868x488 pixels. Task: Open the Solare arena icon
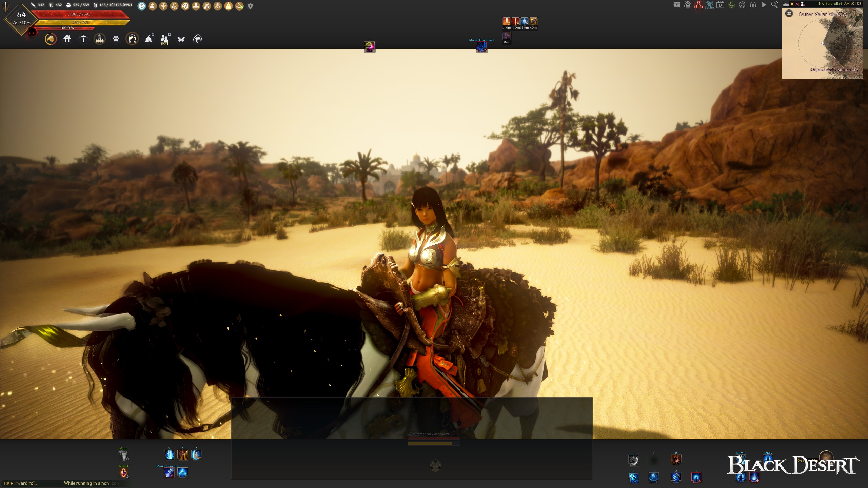coord(709,5)
